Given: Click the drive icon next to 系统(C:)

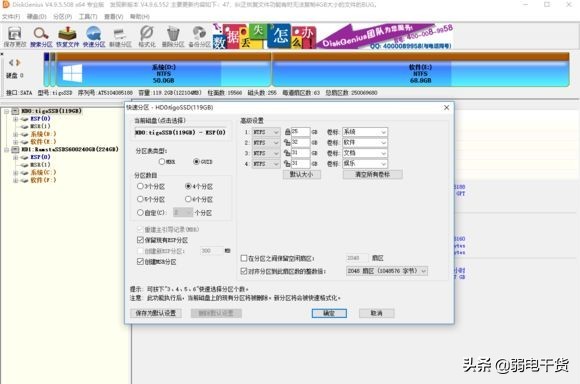Looking at the screenshot, I should 25,172.
